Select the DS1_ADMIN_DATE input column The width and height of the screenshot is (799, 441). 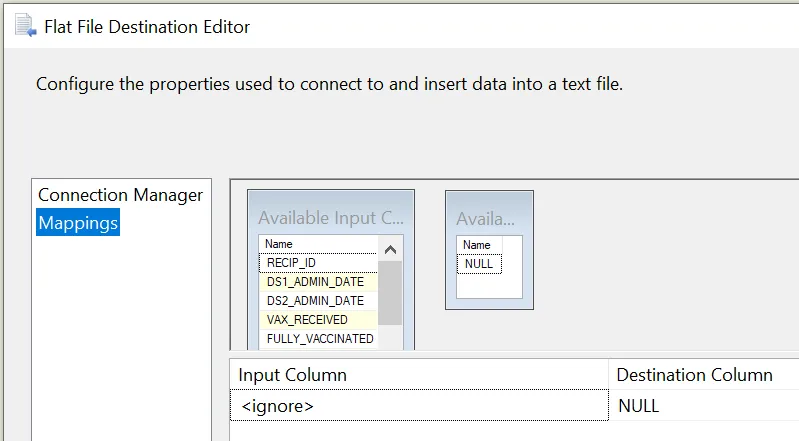315,282
